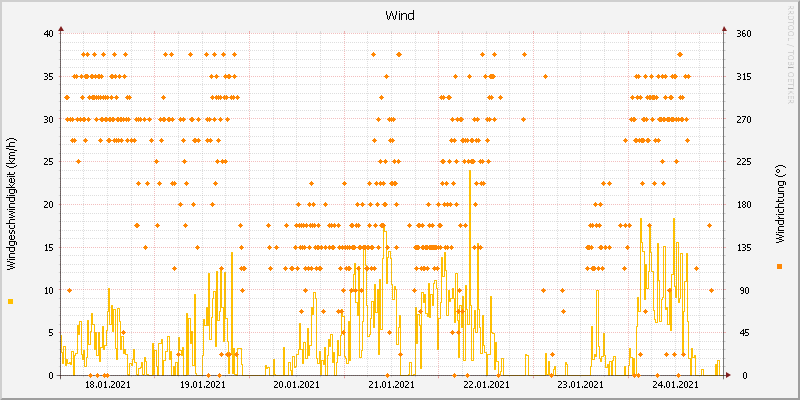The image size is (800, 400).
Task: Click the 35 value on speed axis
Action: tap(48, 77)
